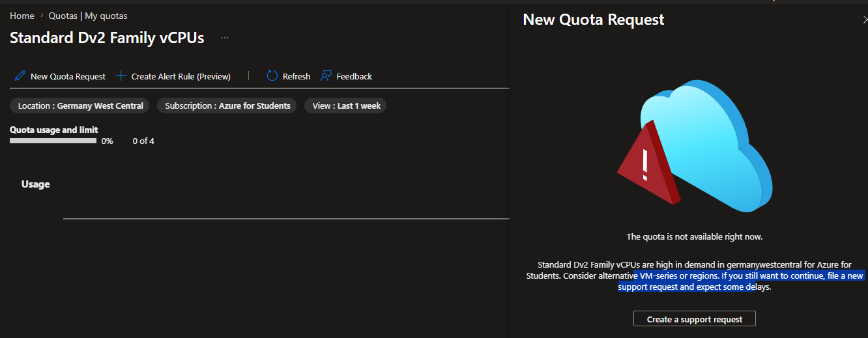Click the Create a support request button
868x338 pixels.
[695, 319]
